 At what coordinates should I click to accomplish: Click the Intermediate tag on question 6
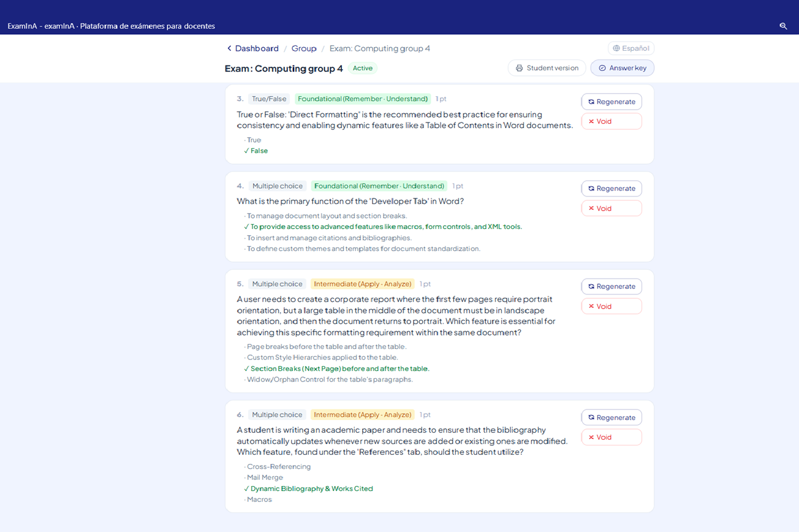click(363, 415)
